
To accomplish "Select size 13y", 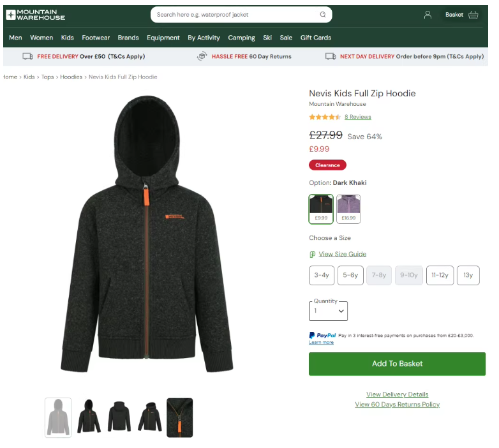I will pyautogui.click(x=468, y=275).
